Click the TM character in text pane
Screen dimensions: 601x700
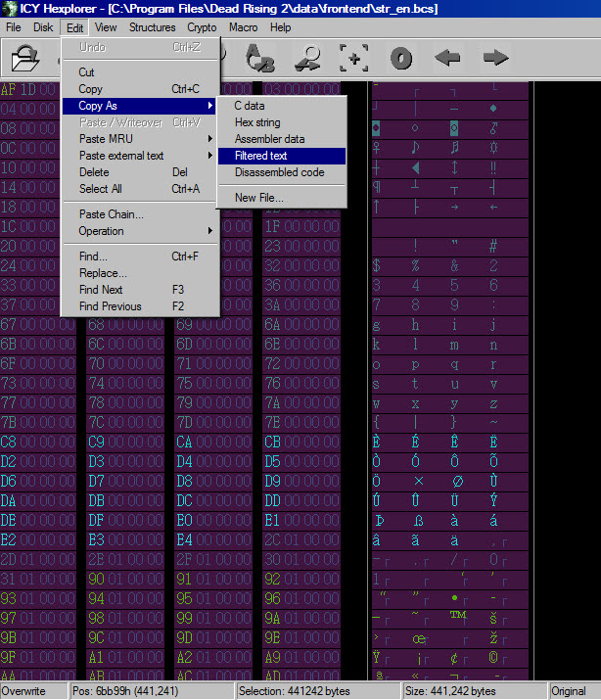(458, 615)
